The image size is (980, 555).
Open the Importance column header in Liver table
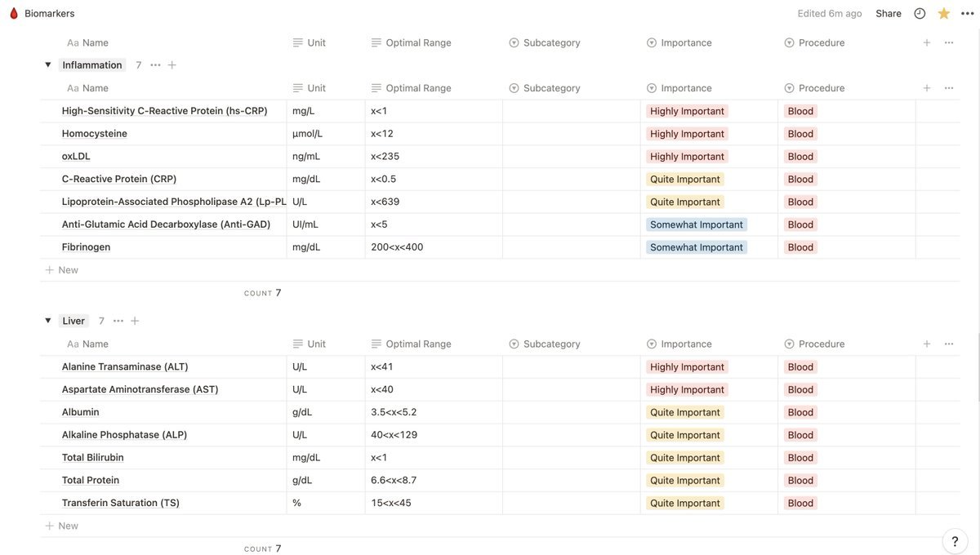click(686, 344)
